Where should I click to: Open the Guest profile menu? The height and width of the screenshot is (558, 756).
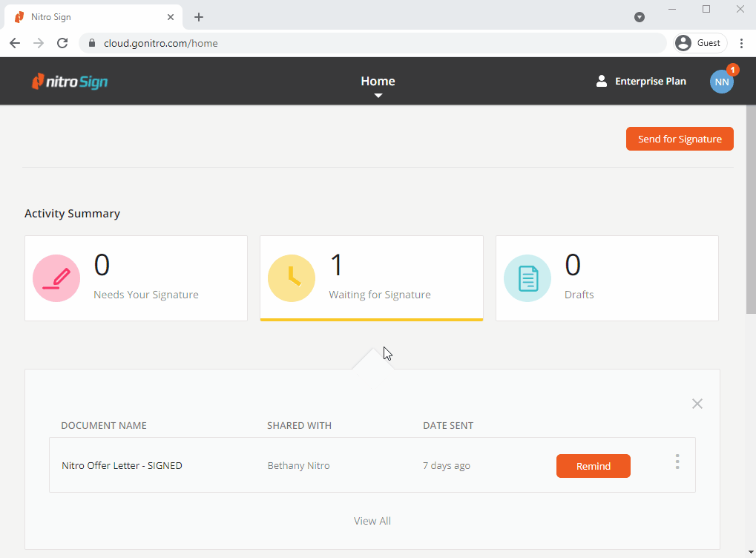click(700, 43)
